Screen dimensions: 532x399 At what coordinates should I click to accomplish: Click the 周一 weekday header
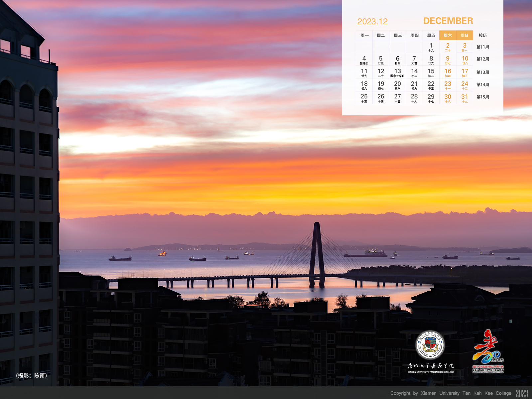[364, 35]
